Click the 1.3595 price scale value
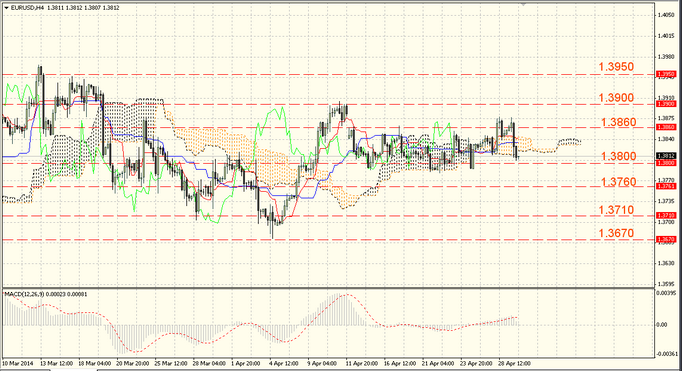The height and width of the screenshot is (371, 682). tap(666, 284)
